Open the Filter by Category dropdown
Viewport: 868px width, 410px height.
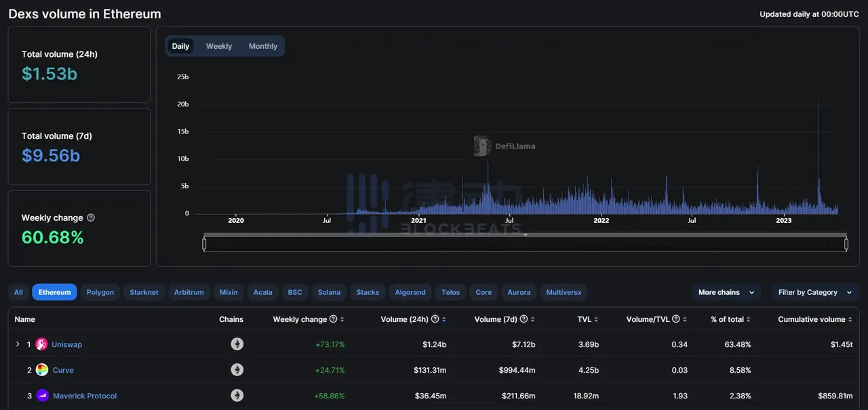pos(815,293)
